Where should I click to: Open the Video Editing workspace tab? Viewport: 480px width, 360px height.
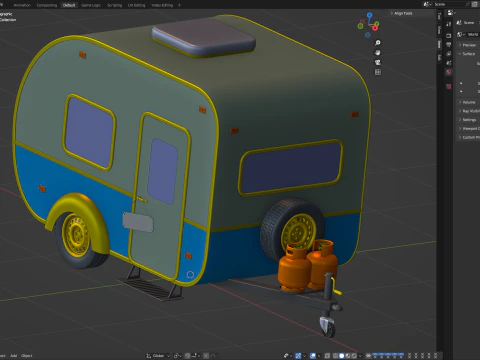[162, 5]
